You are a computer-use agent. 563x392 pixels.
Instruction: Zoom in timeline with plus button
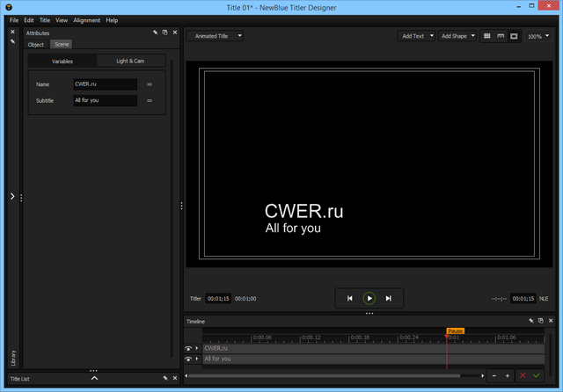coord(507,375)
